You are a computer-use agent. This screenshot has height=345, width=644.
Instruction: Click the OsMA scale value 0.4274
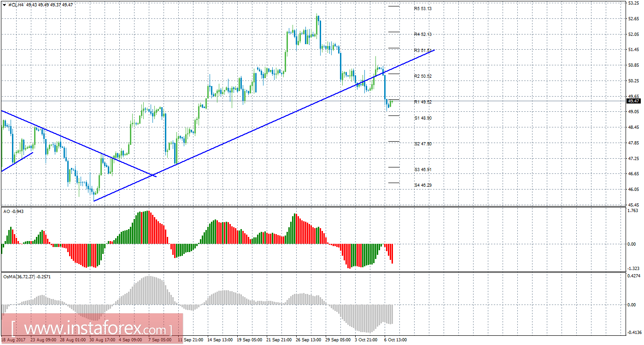[634, 276]
